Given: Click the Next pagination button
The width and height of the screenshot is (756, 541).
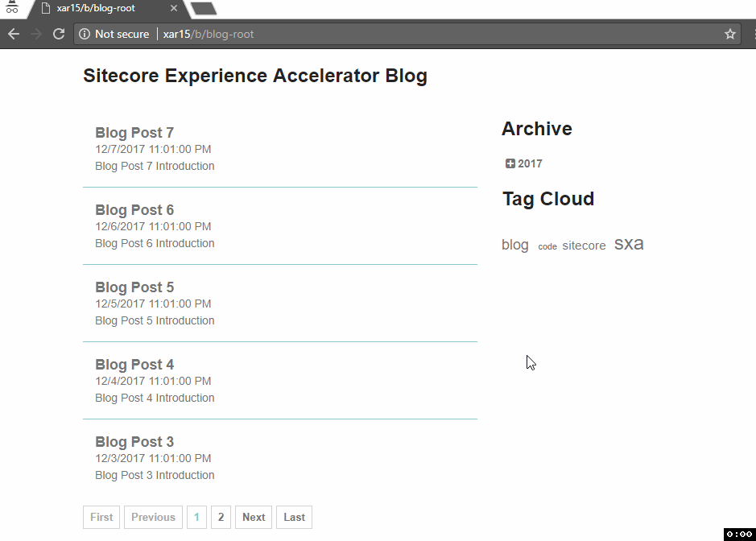Looking at the screenshot, I should pos(254,517).
